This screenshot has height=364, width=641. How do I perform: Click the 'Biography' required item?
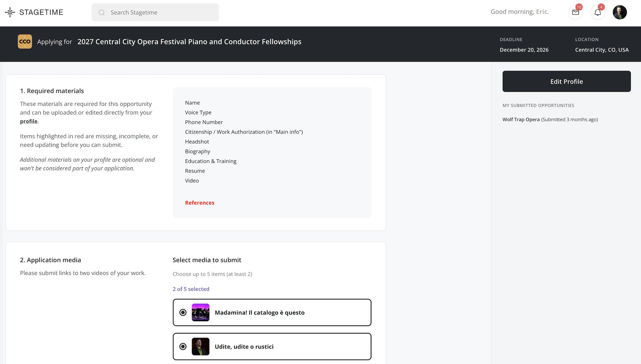(x=198, y=151)
